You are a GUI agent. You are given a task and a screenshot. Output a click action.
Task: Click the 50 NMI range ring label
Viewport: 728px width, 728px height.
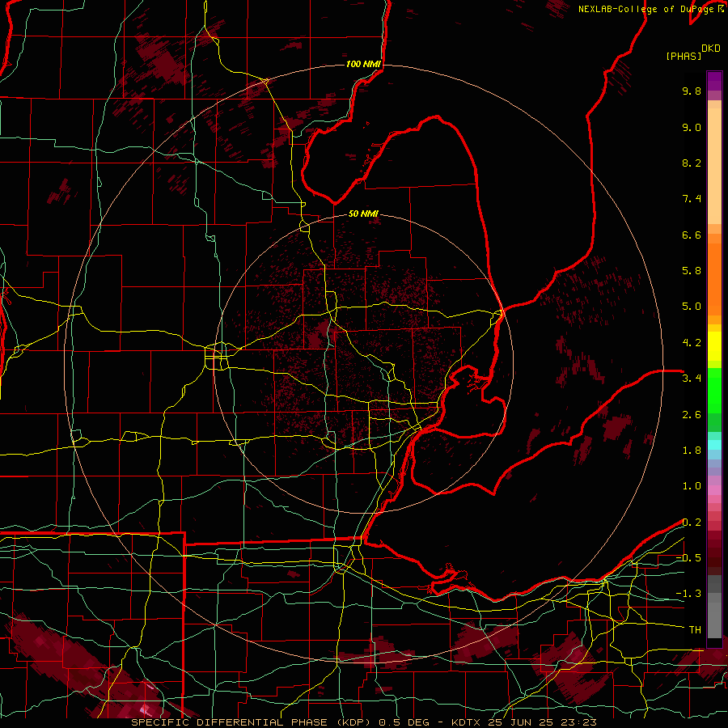point(363,214)
